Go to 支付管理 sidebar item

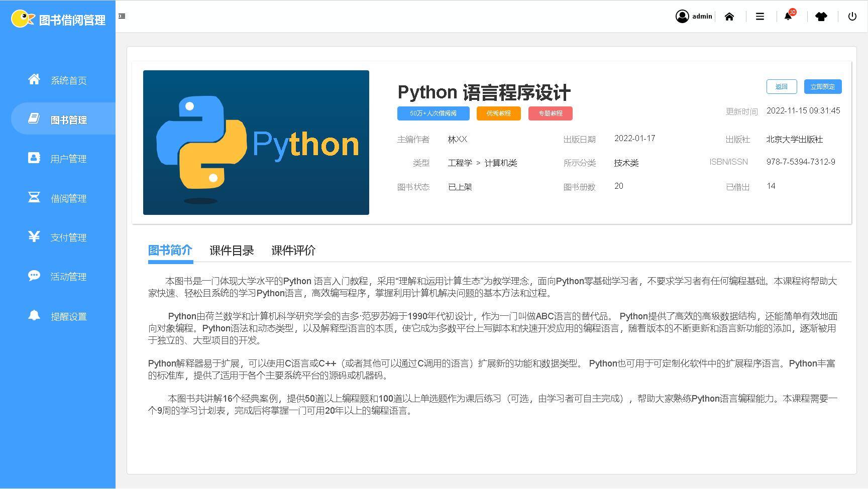(x=68, y=237)
